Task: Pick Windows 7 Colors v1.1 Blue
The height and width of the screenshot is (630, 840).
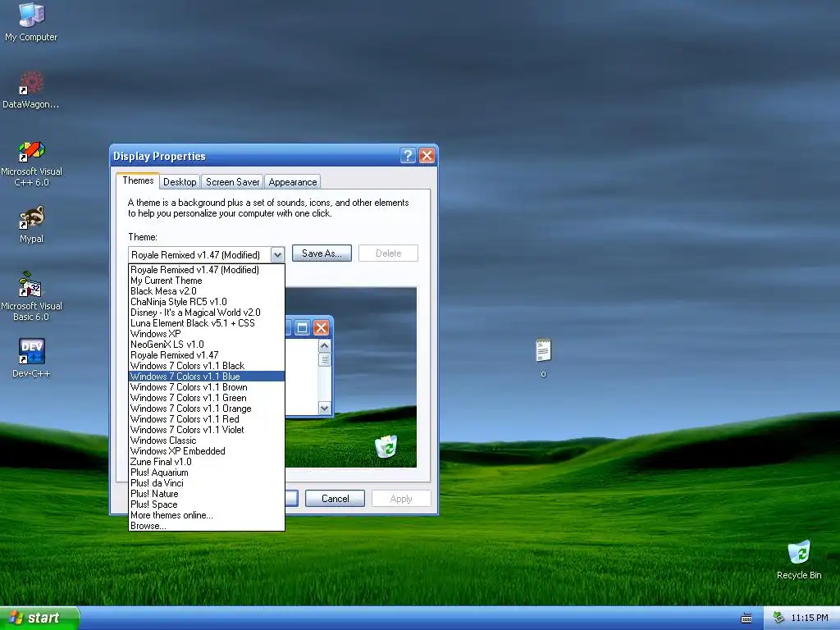Action: pos(206,377)
